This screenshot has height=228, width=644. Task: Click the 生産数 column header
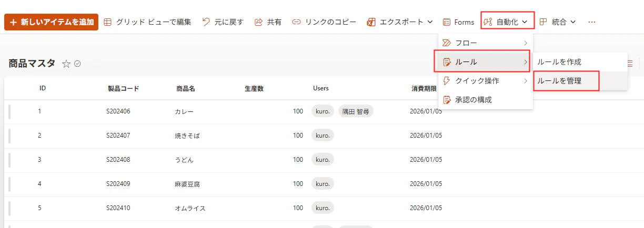coord(254,88)
